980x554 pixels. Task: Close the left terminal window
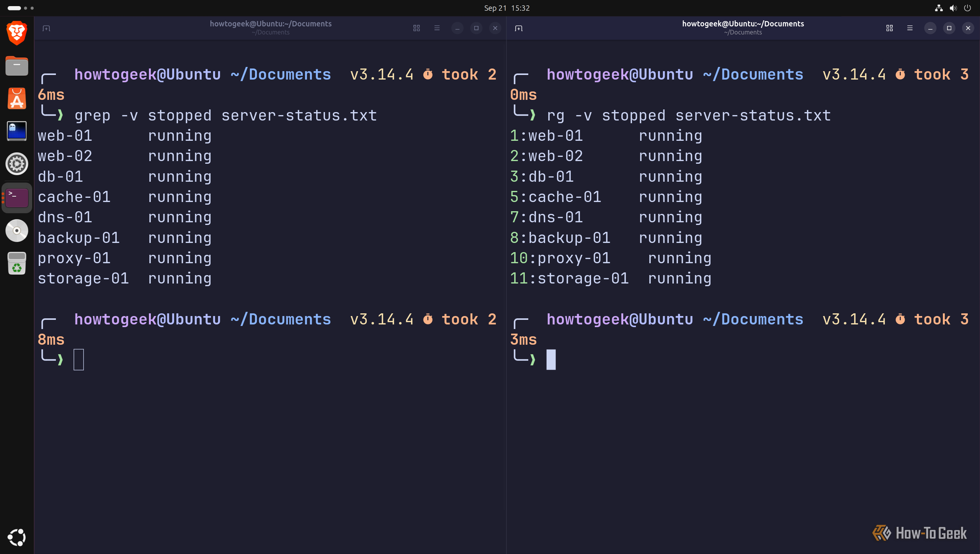[x=495, y=28]
